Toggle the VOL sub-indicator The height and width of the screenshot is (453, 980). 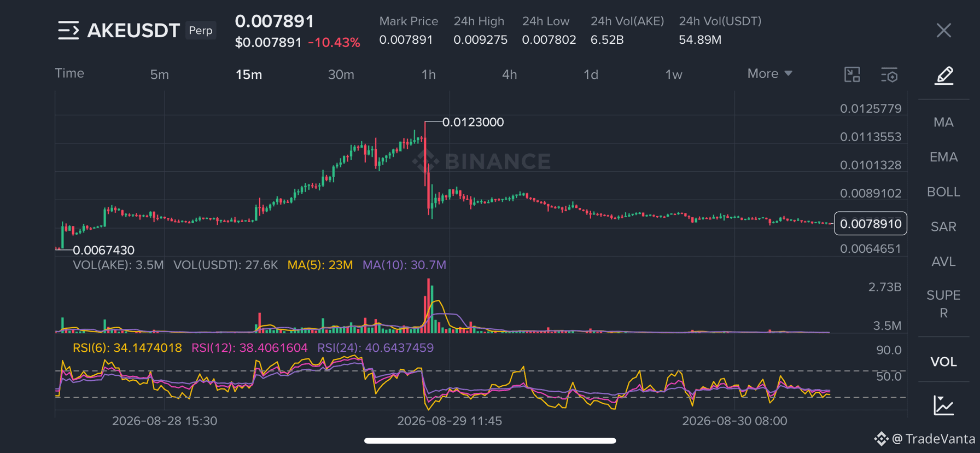point(943,362)
